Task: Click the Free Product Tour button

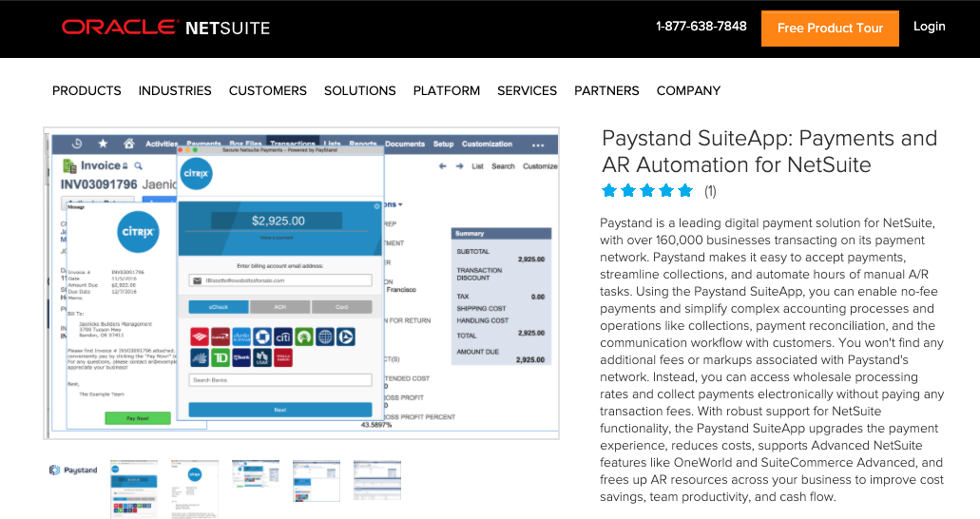Action: click(x=830, y=29)
